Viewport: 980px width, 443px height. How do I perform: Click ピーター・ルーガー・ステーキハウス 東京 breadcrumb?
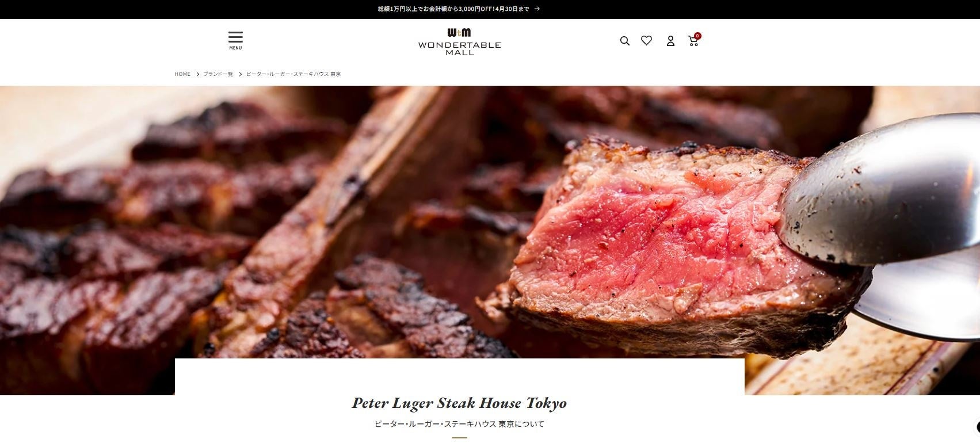click(x=293, y=74)
